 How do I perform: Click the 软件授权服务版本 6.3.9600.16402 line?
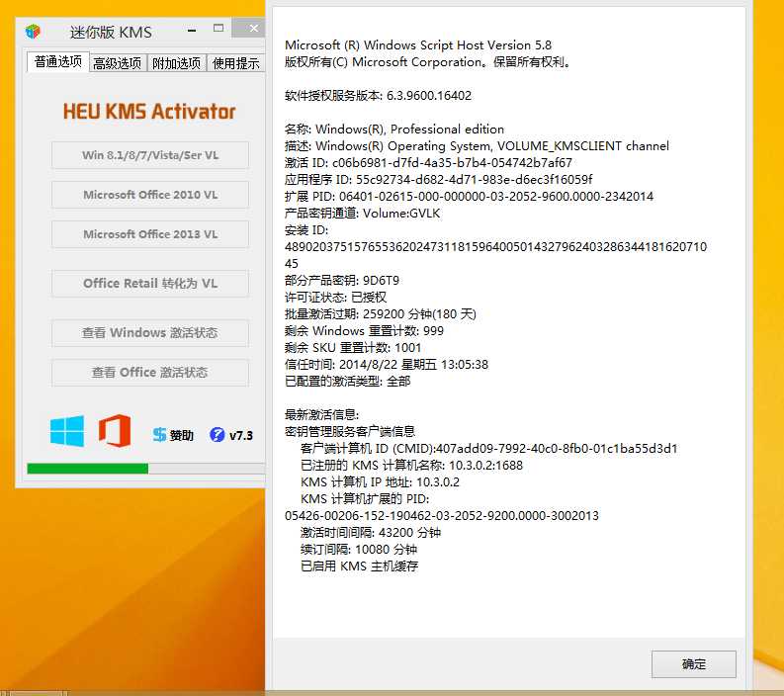point(378,96)
